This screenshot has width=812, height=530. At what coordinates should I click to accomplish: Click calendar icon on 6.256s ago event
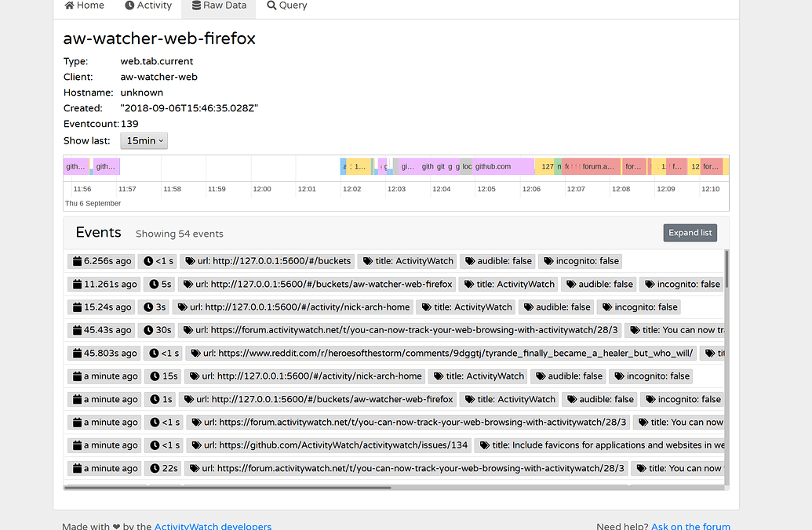pos(77,261)
